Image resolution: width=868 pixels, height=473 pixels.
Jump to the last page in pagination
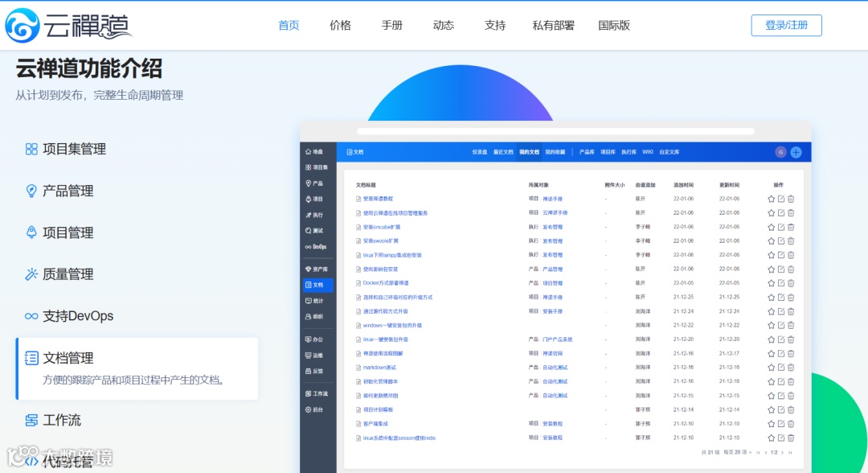coord(790,453)
